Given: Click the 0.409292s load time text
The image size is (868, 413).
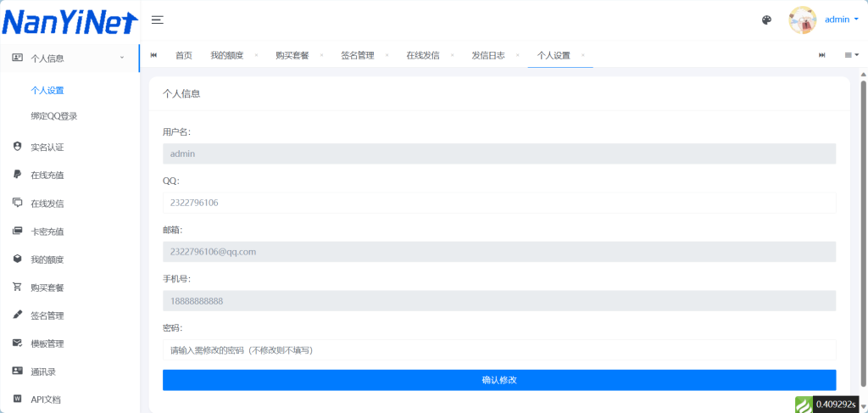Looking at the screenshot, I should [837, 405].
